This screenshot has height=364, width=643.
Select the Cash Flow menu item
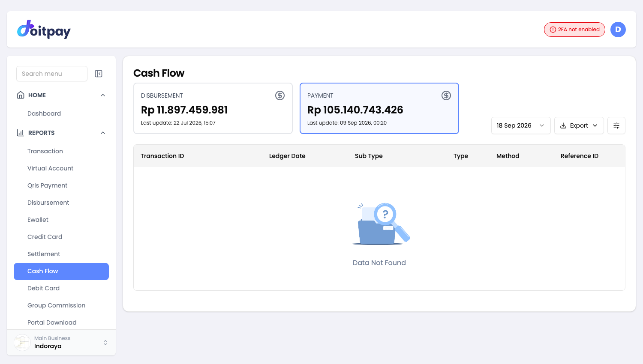61,272
